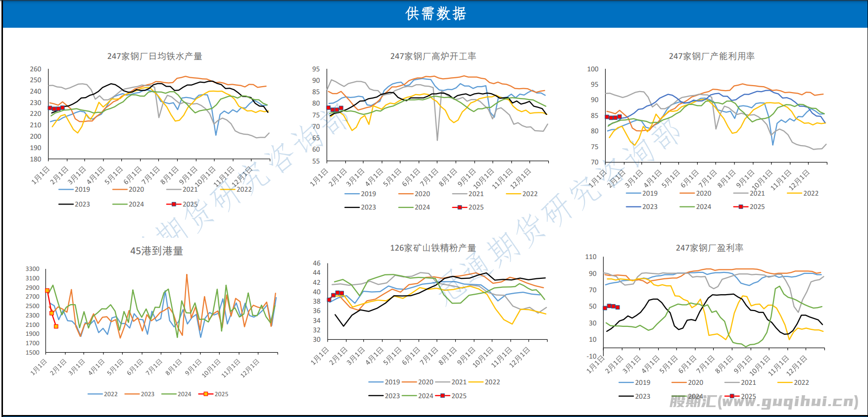Select the 247家钢厂日均铁水产量 chart title

154,56
